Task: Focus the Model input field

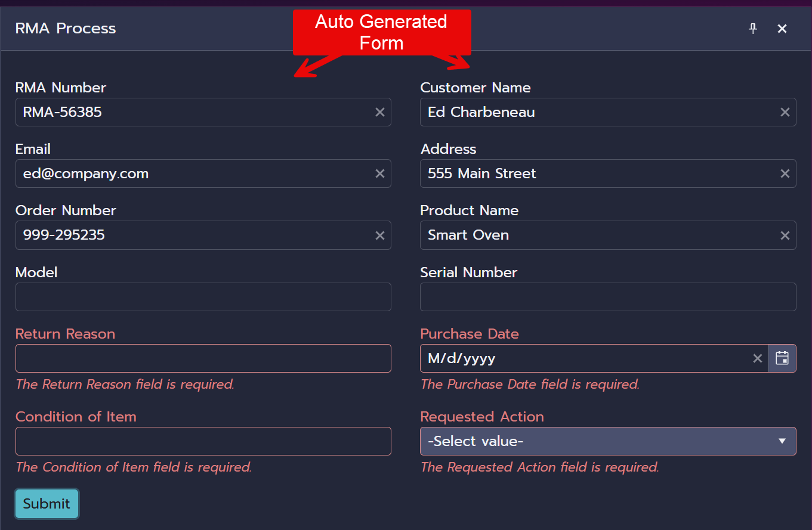Action: [203, 297]
